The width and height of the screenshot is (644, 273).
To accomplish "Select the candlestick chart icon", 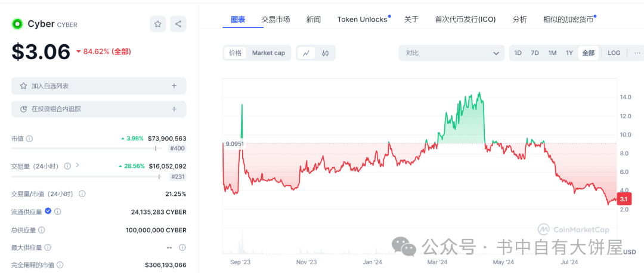I will tap(326, 53).
